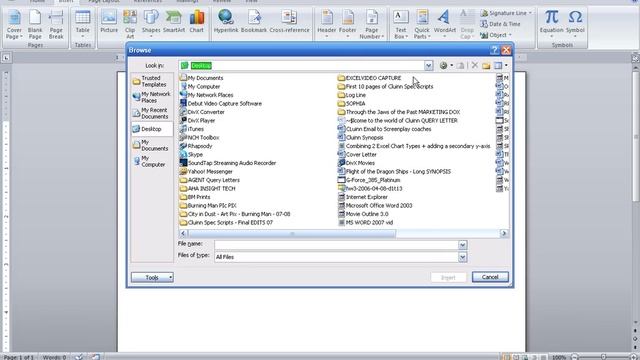Add a Hyperlink
Viewport: 640px width, 360px height.
pyautogui.click(x=226, y=22)
